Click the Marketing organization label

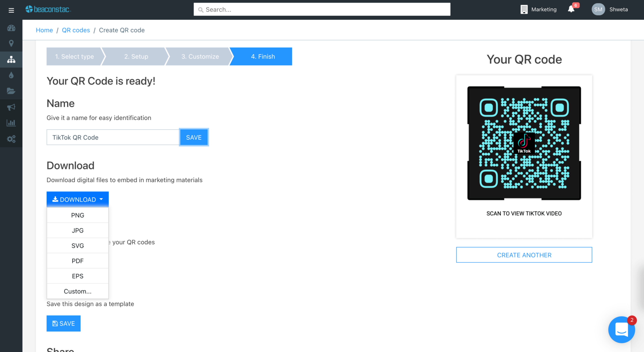[544, 9]
